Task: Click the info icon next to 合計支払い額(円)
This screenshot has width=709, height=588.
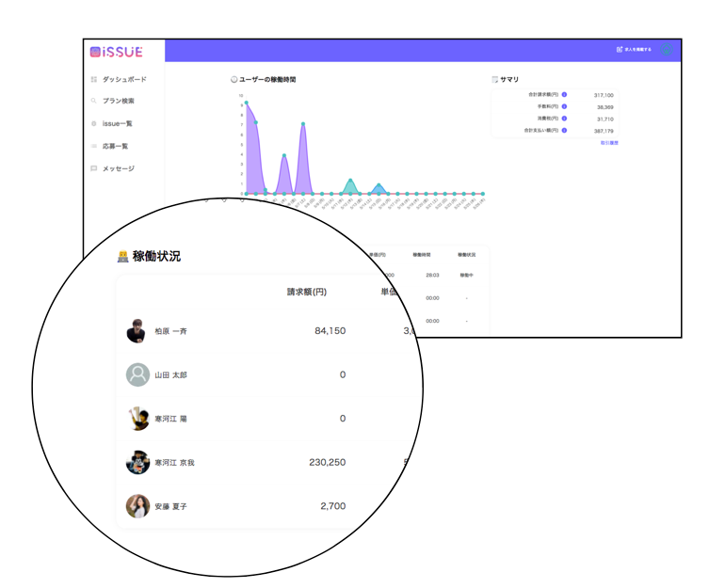Action: (x=564, y=130)
